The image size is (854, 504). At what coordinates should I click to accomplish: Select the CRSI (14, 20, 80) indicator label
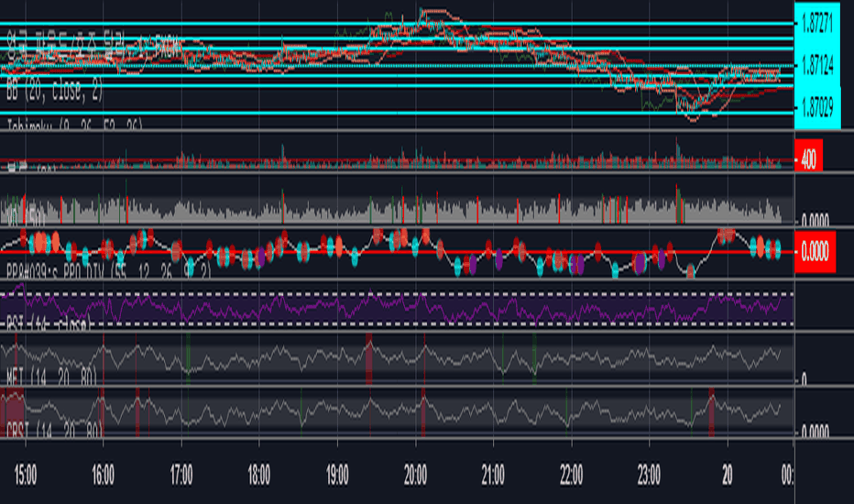55,431
